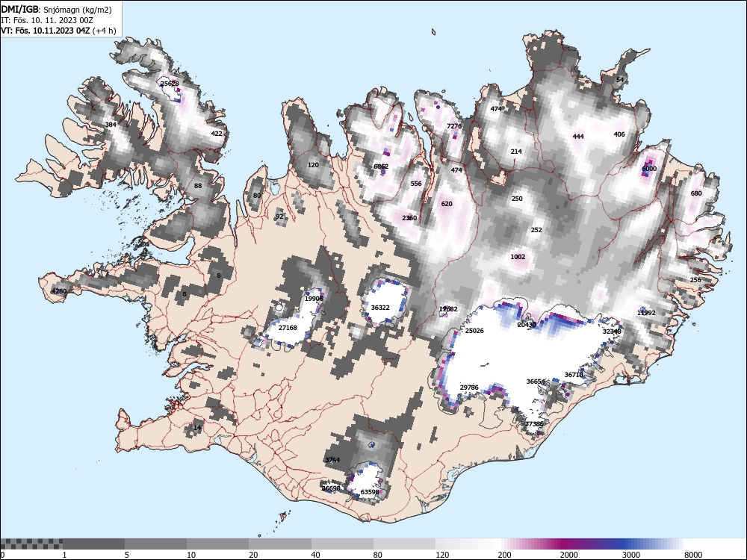The width and height of the screenshot is (747, 560).
Task: Click the glacier value '63598'
Action: (x=371, y=492)
